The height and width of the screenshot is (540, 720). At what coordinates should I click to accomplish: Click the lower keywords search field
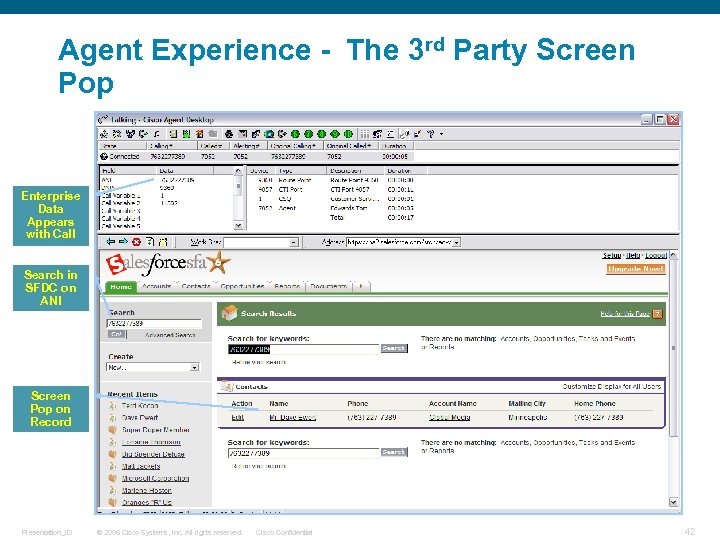point(304,453)
